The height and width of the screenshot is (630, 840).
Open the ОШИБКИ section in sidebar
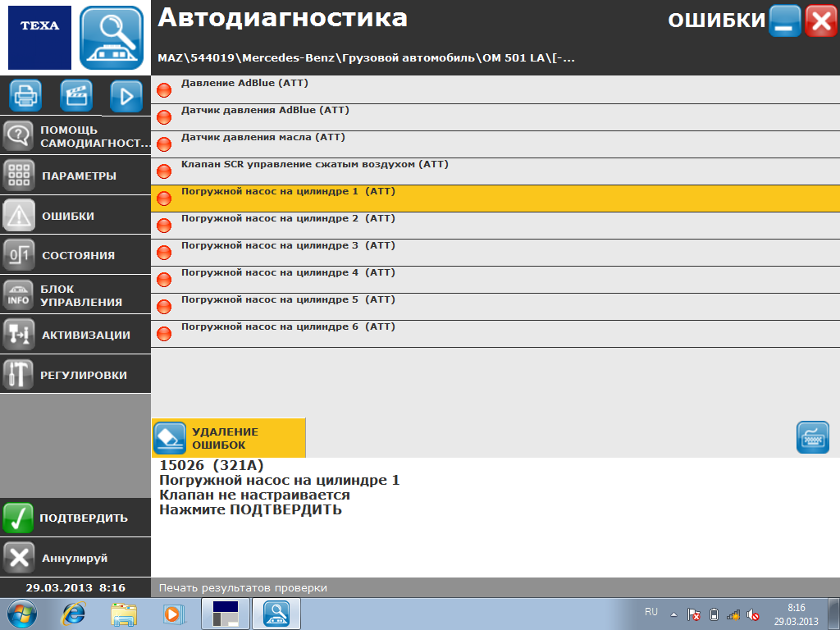(x=75, y=216)
